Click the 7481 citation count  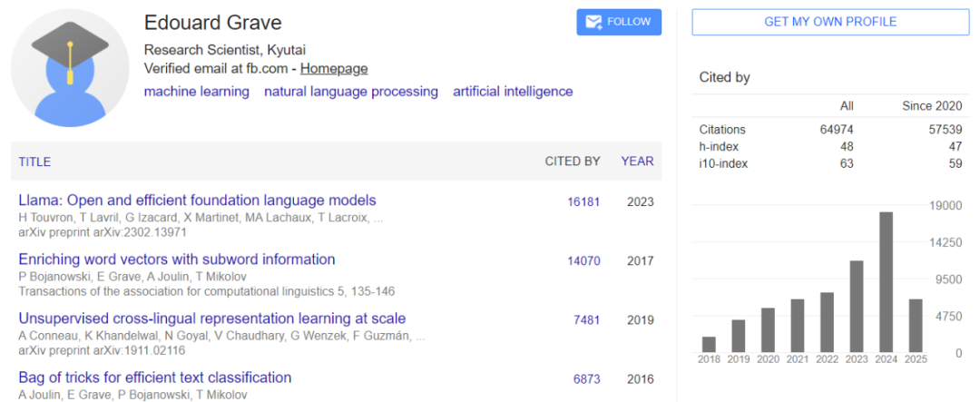(586, 320)
